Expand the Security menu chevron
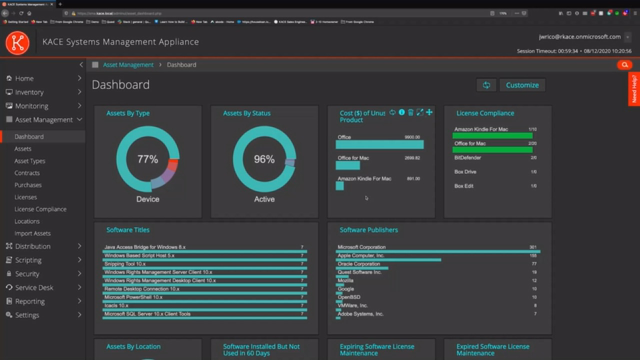Viewport: 640px width, 360px height. pyautogui.click(x=79, y=273)
